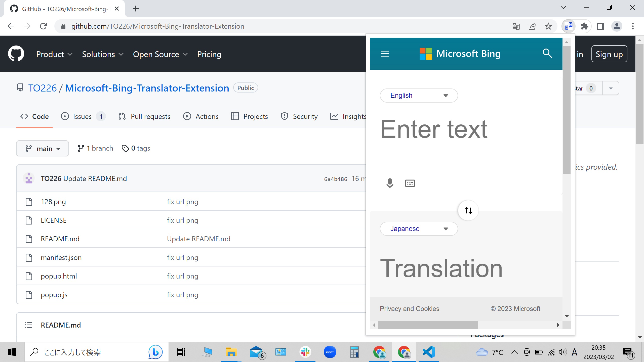644x362 pixels.
Task: Bookmark this page with the star icon
Action: (x=548, y=26)
